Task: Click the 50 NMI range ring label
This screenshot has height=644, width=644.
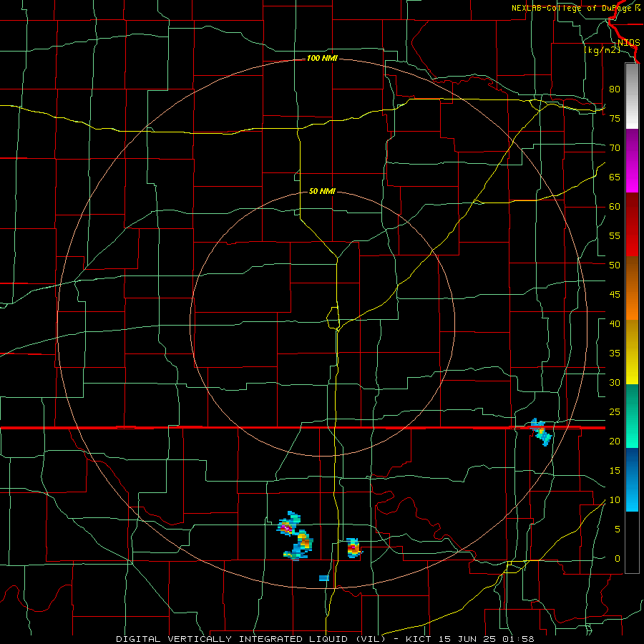Action: 322,191
